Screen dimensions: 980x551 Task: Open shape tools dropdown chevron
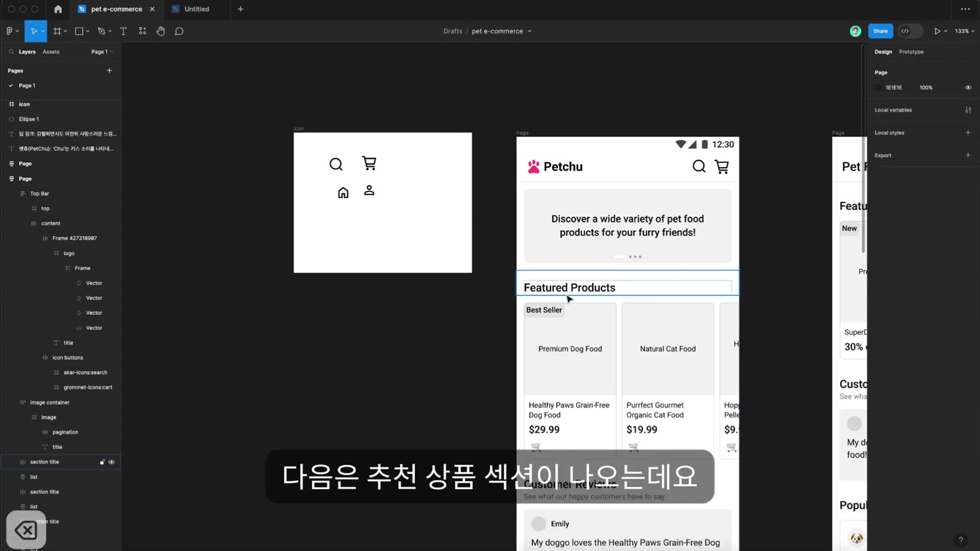coord(88,31)
